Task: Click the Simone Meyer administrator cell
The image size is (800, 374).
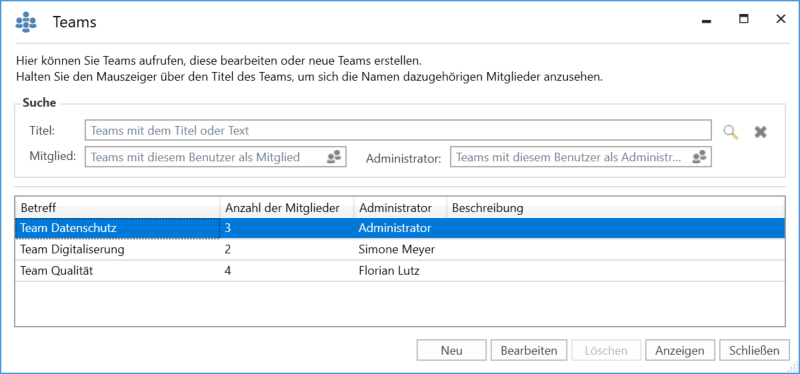Action: (x=396, y=250)
